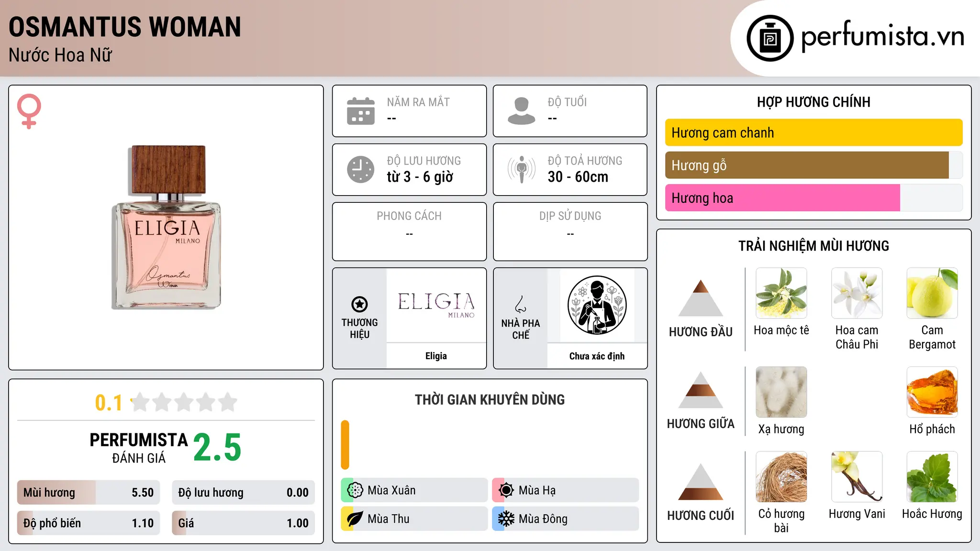Click the TRẢI NGHIỆM MÙI HƯƠNG heading
980x551 pixels.
tap(813, 246)
